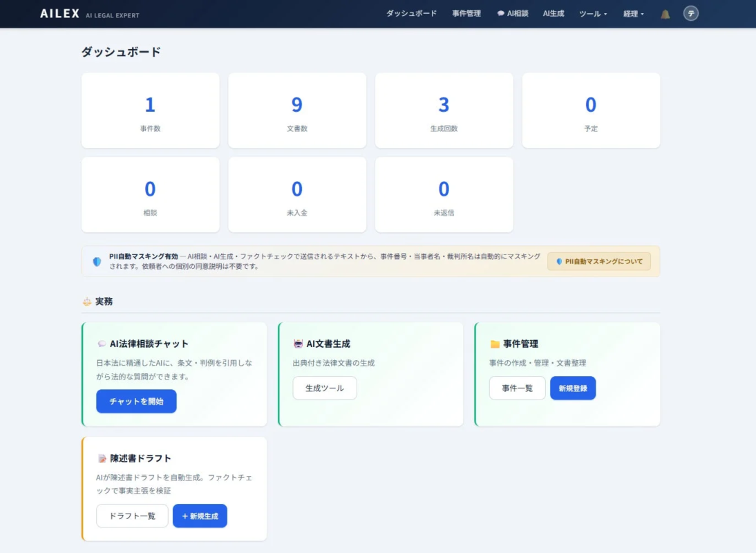Click the document icon on 陳述書ドラフト card
This screenshot has width=756, height=553.
[101, 457]
